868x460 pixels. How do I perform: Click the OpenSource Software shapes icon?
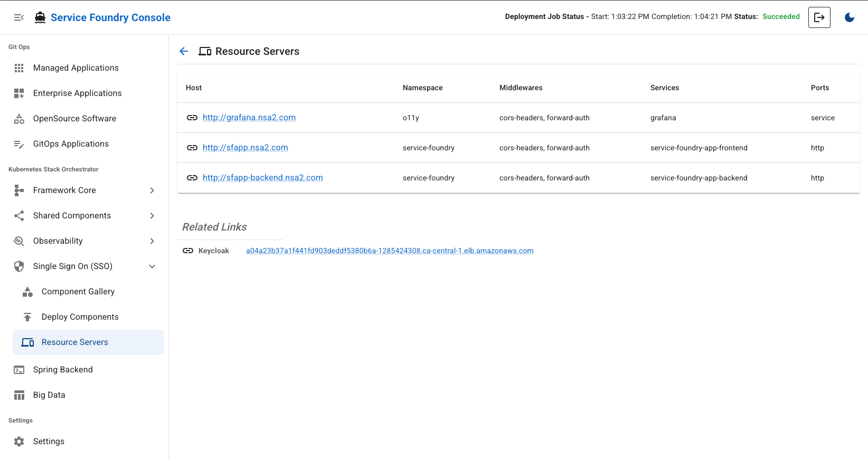pos(19,119)
